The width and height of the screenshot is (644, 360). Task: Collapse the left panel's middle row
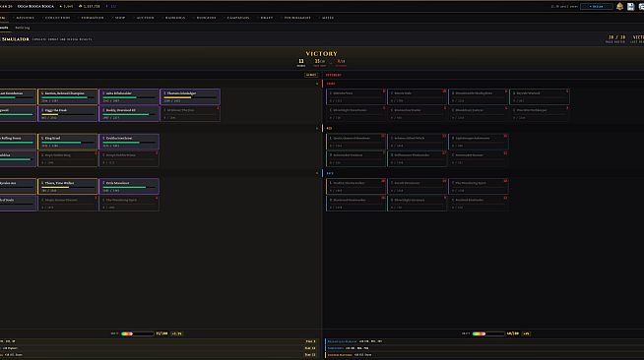[317, 128]
